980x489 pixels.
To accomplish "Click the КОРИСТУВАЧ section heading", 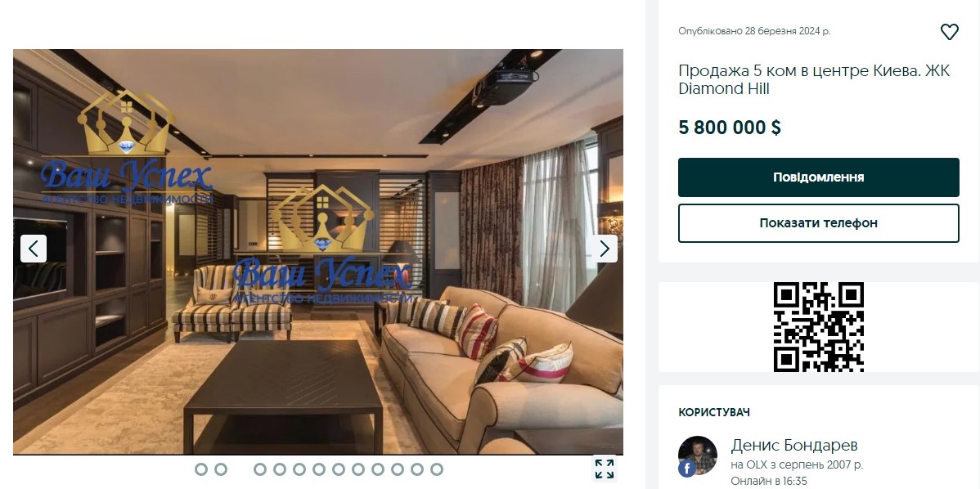I will (x=714, y=412).
